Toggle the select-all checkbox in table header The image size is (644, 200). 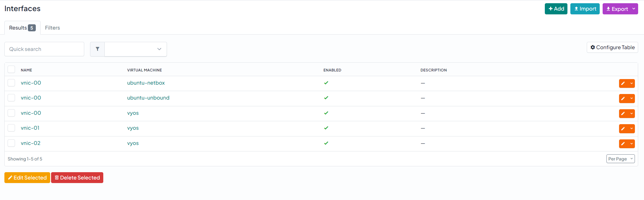click(x=11, y=69)
